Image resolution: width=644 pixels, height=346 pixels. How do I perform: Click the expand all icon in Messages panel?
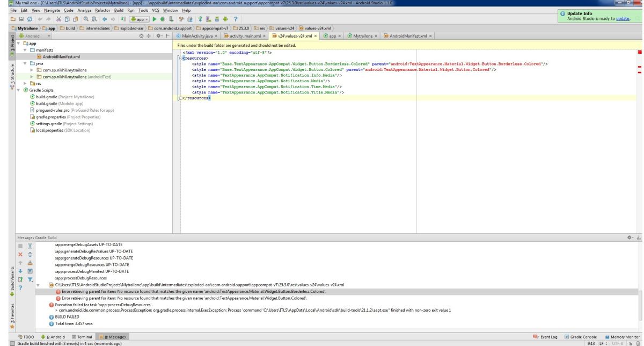coord(30,246)
